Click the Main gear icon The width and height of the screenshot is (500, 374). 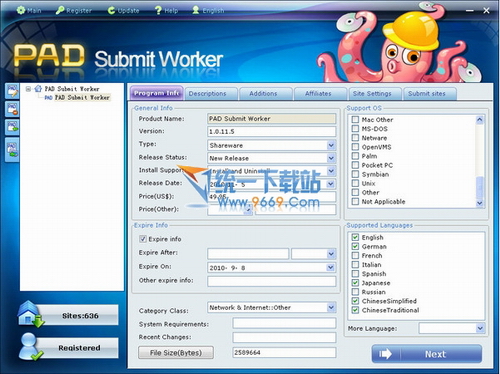pos(21,10)
